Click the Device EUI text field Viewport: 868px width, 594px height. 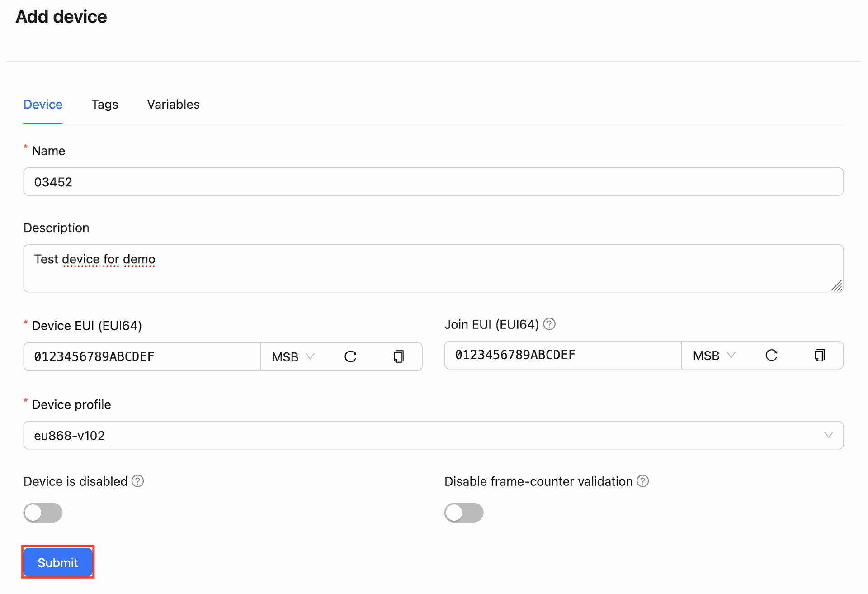point(142,357)
